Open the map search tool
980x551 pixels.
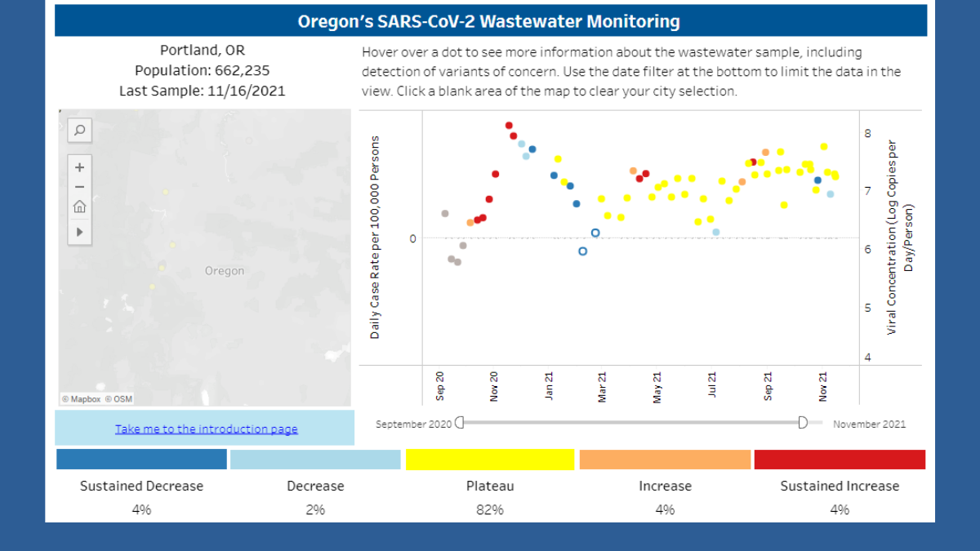coord(79,130)
